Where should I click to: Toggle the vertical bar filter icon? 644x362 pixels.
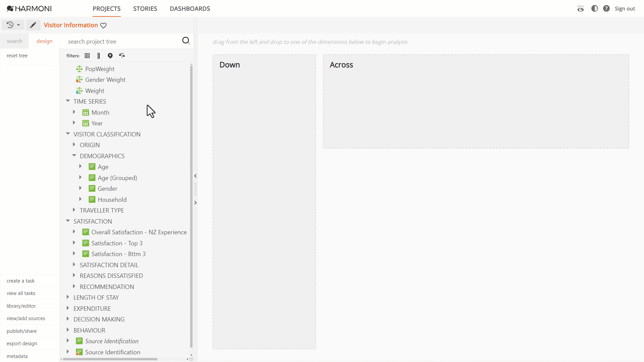(x=98, y=56)
